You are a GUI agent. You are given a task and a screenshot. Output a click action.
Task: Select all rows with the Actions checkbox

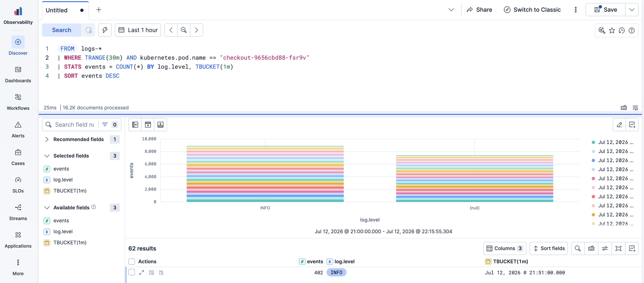pyautogui.click(x=132, y=261)
